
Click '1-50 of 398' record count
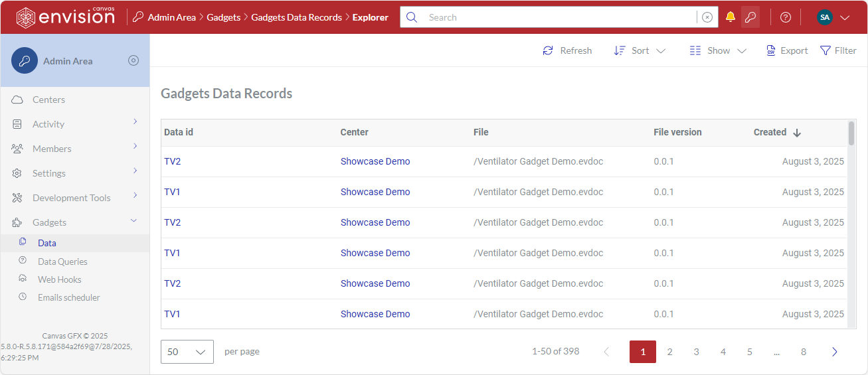(556, 351)
